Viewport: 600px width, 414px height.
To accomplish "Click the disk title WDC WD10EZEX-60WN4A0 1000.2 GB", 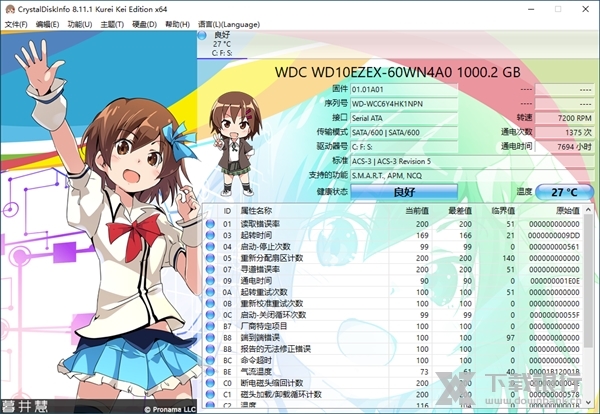I will coord(398,72).
